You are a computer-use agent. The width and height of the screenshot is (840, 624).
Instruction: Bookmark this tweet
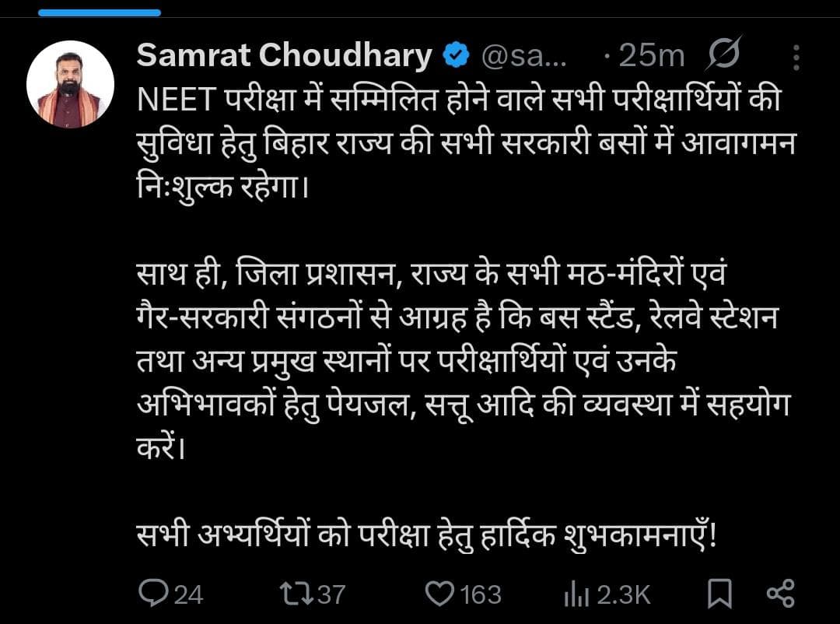[x=719, y=594]
